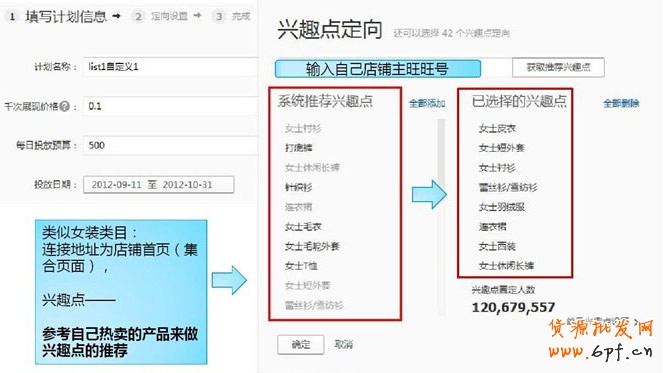This screenshot has width=663, height=373.
Task: Click greyed 蕾丝衫/雪纺衫 in 系统推荐兴趣点 list
Action: (314, 305)
